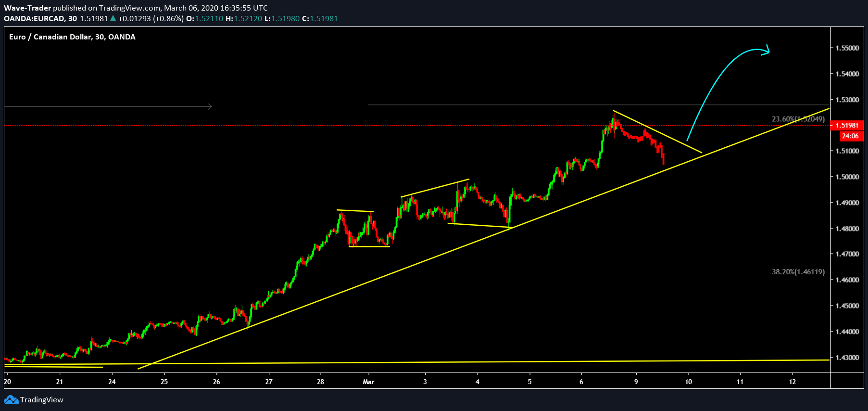Screen dimensions: 868x411
Task: Click date label 6 on time axis
Action: click(x=581, y=382)
